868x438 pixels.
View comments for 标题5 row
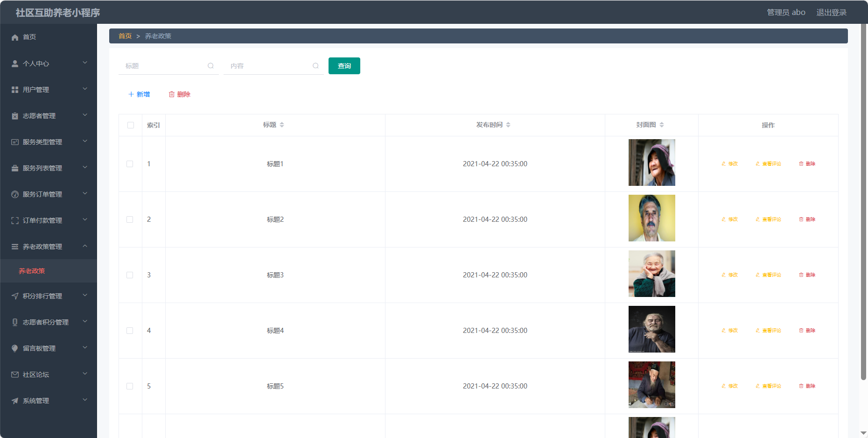[x=768, y=386]
